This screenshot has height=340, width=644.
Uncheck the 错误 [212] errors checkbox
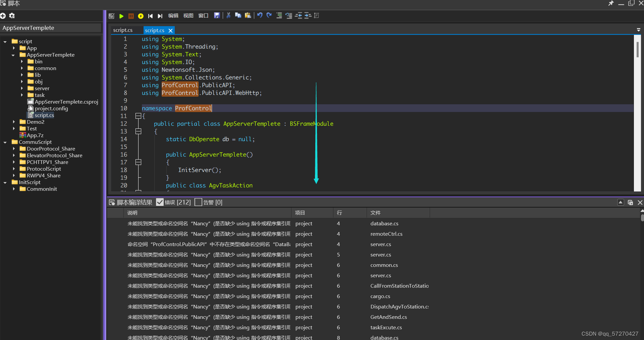coord(160,202)
